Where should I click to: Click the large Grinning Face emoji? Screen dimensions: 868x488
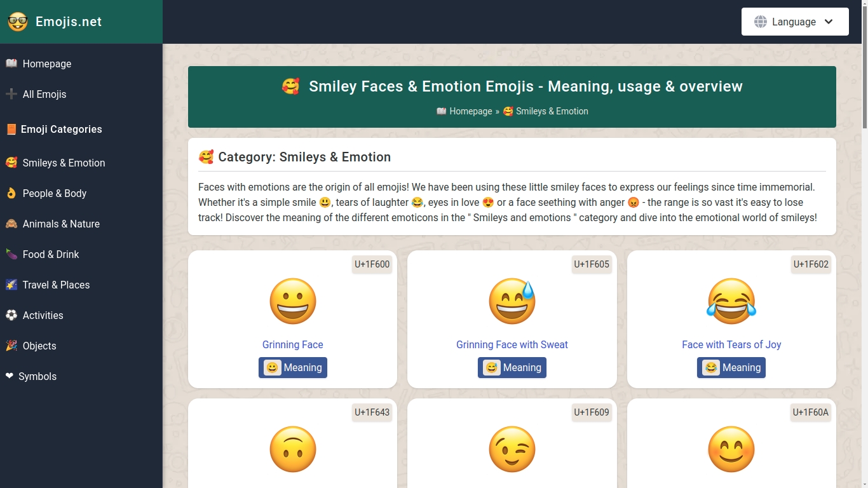pos(293,301)
